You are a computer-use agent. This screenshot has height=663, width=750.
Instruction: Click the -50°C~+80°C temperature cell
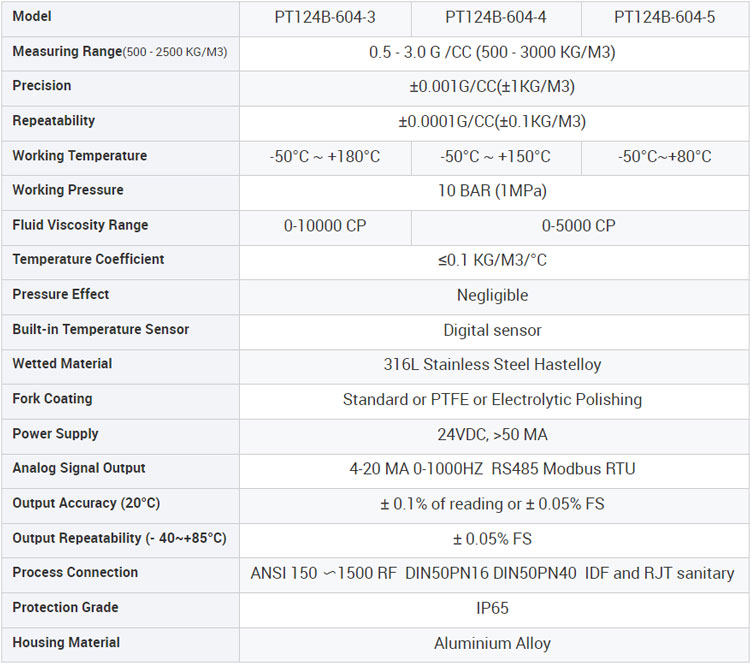[664, 157]
